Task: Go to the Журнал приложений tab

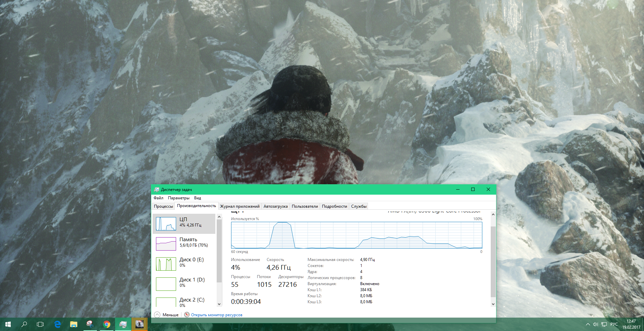Action: (x=240, y=206)
